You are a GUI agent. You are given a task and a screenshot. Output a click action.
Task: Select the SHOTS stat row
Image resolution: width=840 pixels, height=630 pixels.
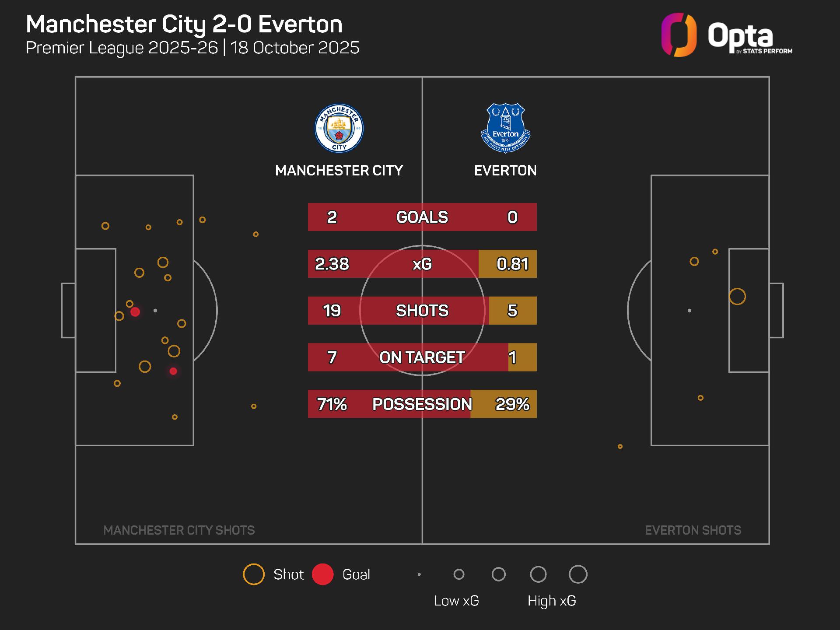tap(422, 311)
